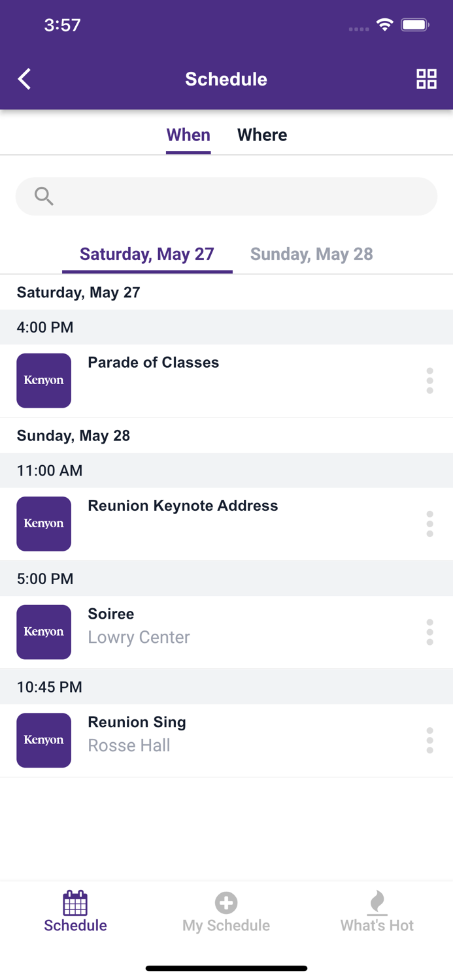This screenshot has height=980, width=453.
Task: View details for the Soiree at Lowry Center
Action: (x=139, y=625)
